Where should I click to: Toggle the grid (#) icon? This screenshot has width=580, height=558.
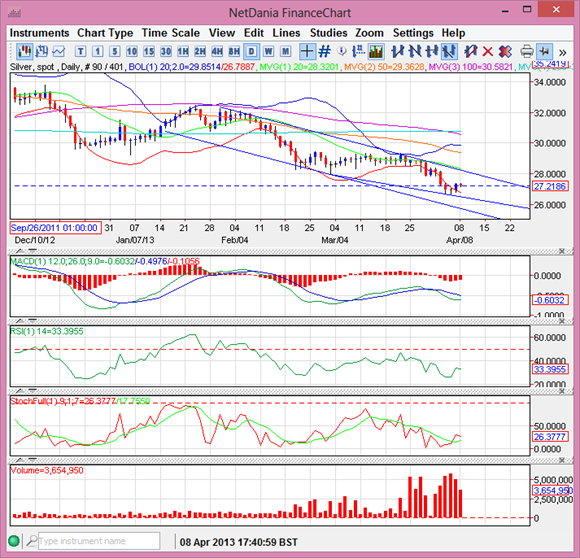(x=324, y=51)
